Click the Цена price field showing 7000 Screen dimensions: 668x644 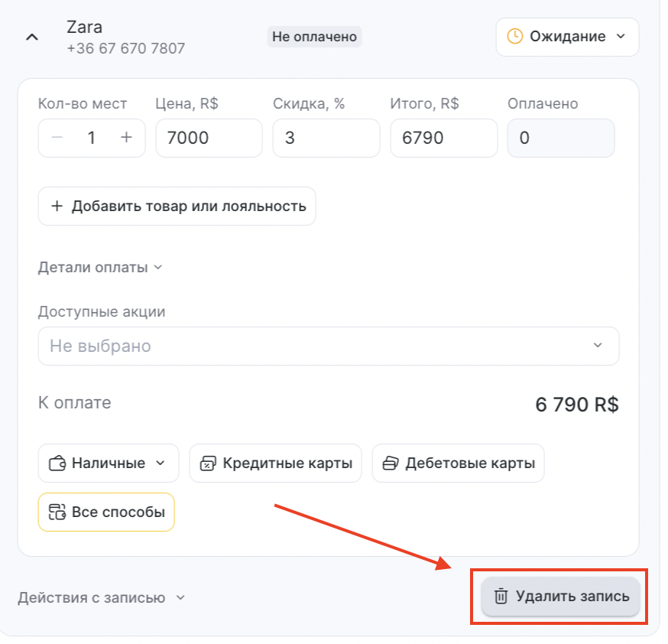point(209,138)
